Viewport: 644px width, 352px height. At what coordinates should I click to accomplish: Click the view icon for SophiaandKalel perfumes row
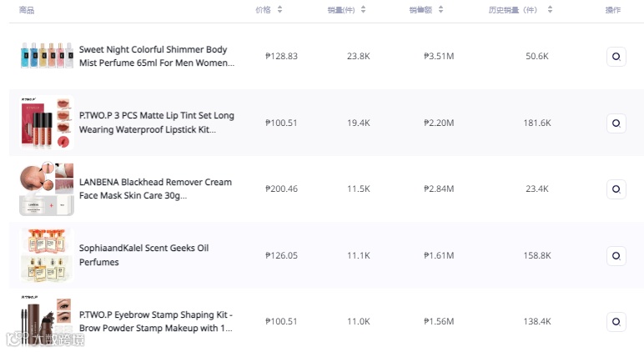(x=616, y=255)
